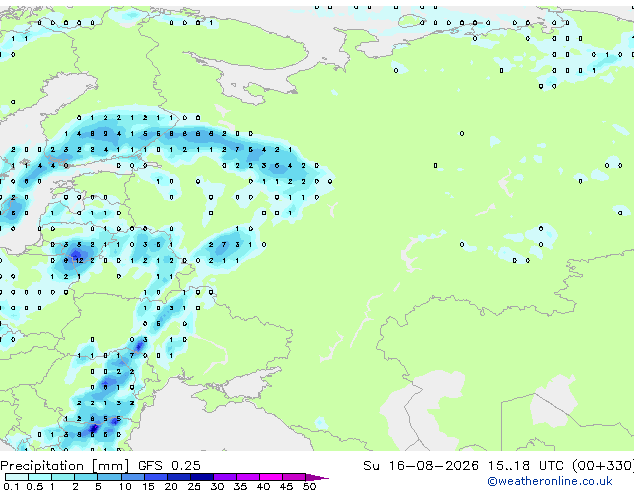Select the 35–40 mm legend color swatch

pyautogui.click(x=247, y=477)
